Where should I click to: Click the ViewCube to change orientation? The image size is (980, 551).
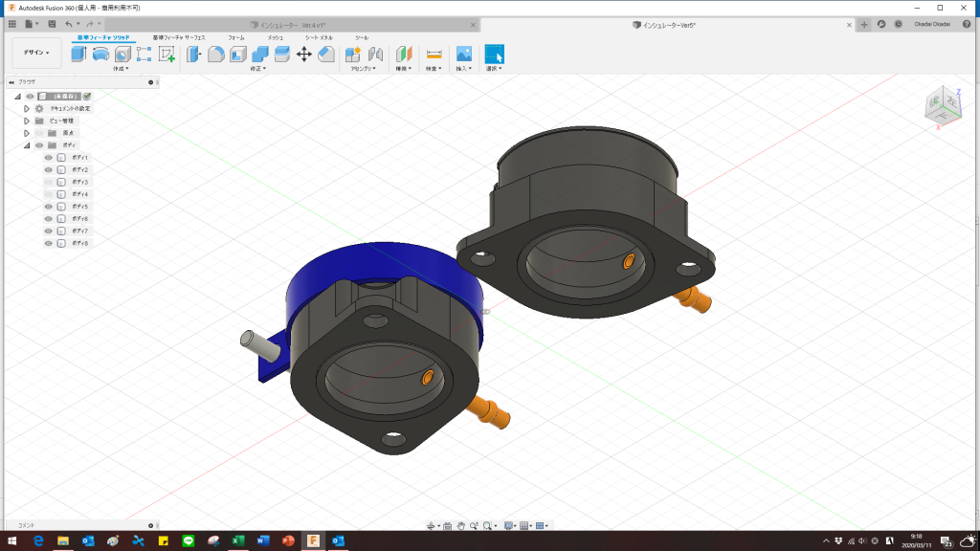[943, 106]
